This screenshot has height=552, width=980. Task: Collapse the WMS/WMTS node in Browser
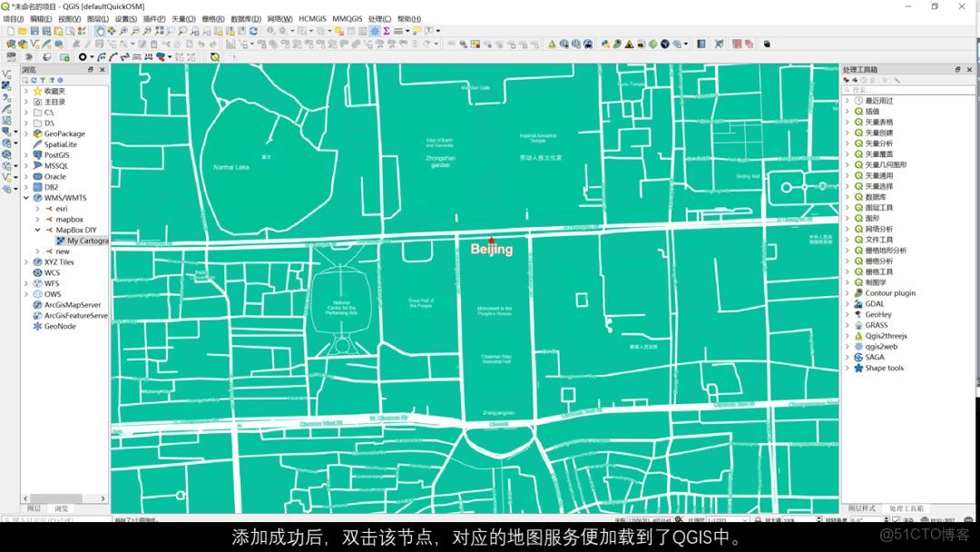[24, 198]
